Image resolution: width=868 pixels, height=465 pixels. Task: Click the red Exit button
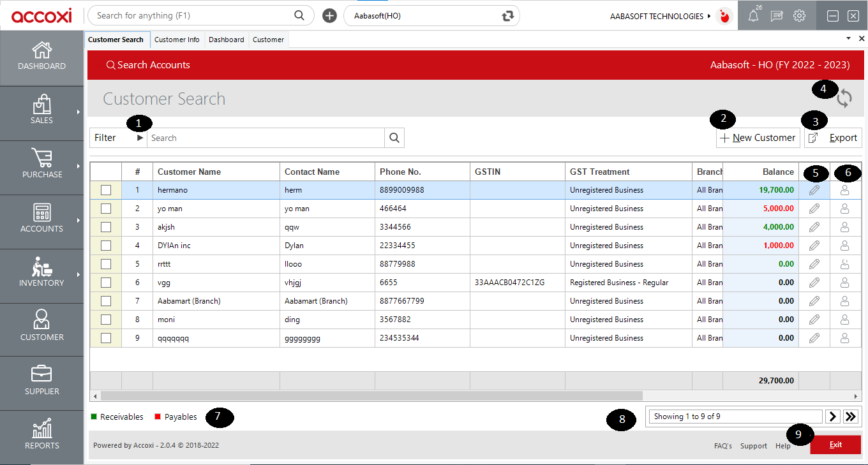coord(835,445)
